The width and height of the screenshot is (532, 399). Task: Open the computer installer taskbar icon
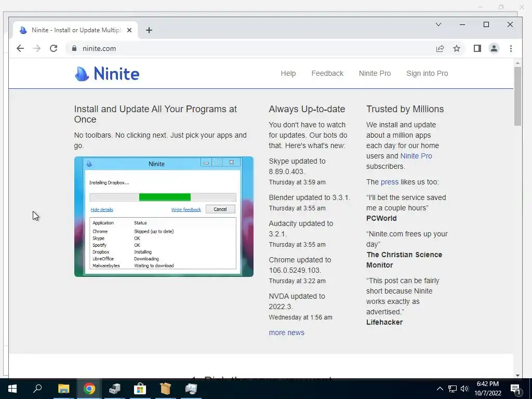tap(115, 389)
